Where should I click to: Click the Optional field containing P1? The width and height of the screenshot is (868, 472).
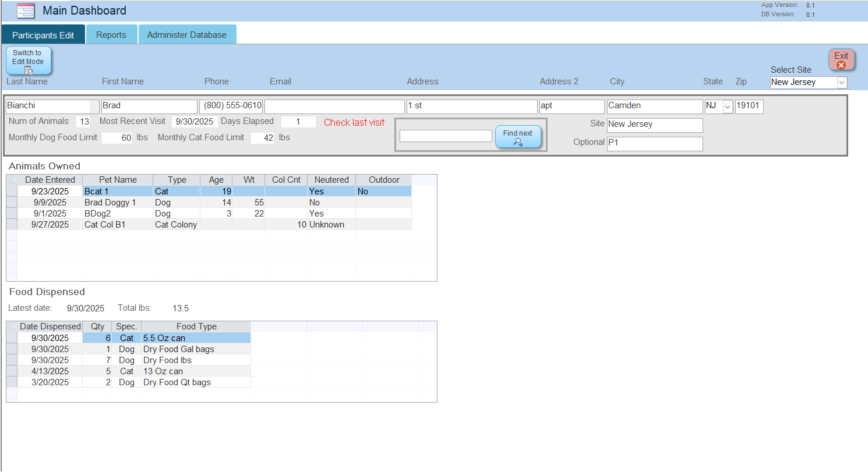click(x=655, y=144)
